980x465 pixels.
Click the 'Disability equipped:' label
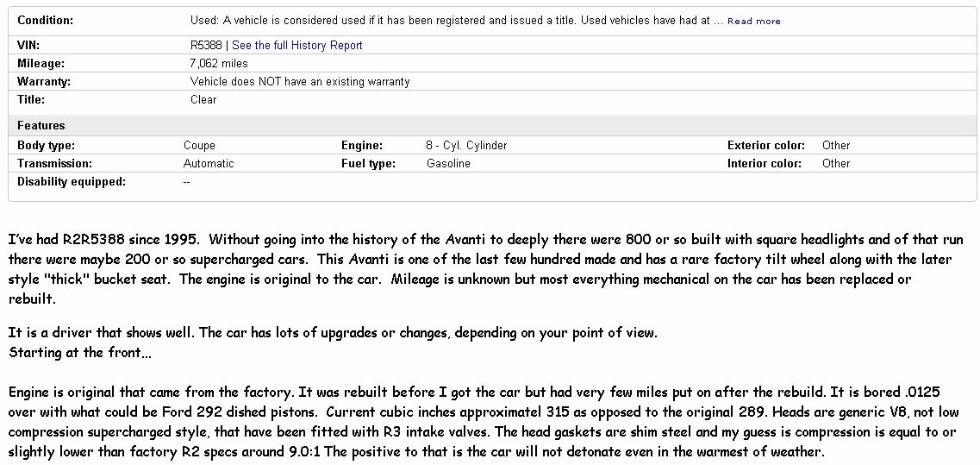pos(72,181)
